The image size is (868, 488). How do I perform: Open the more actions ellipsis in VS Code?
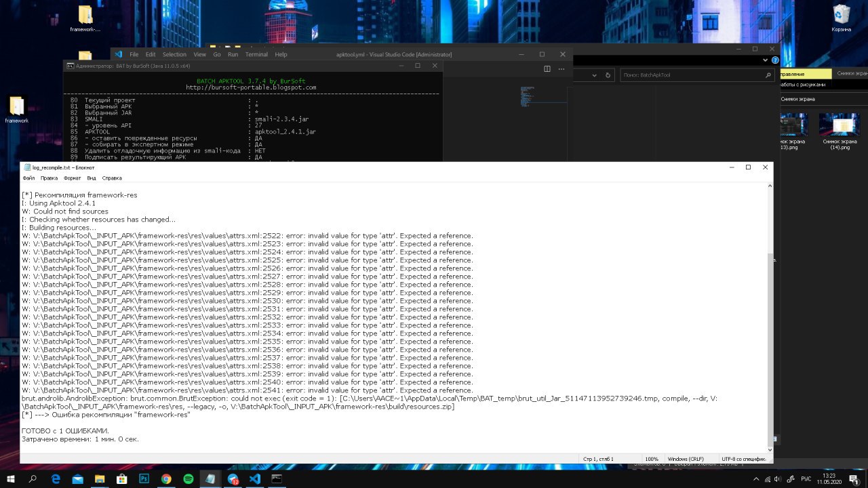[x=561, y=68]
